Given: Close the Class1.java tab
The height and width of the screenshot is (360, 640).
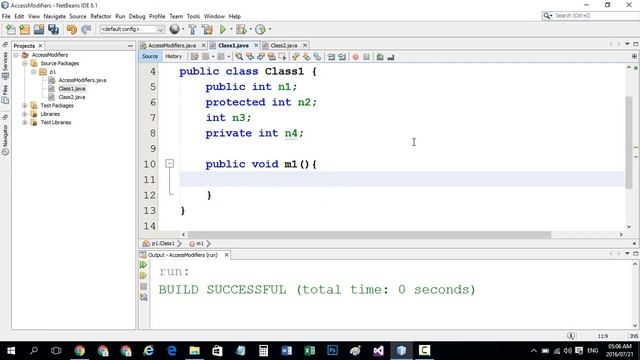Looking at the screenshot, I should tap(256, 45).
